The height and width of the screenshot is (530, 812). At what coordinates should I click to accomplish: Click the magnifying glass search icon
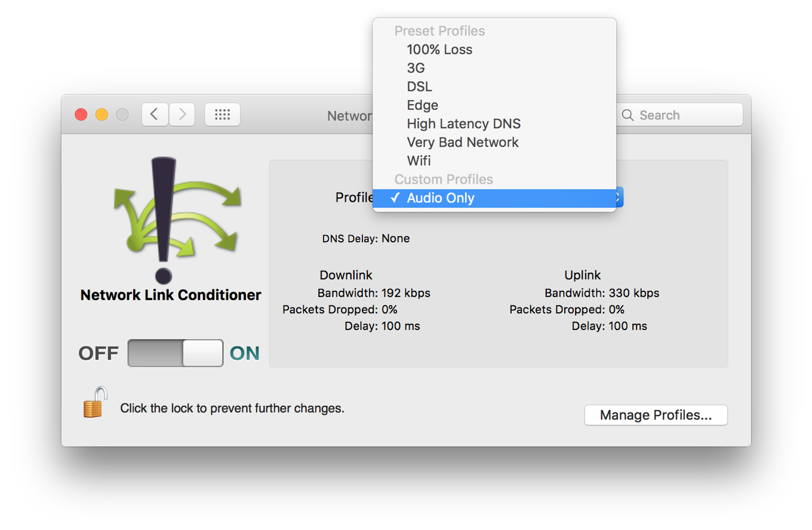tap(628, 115)
